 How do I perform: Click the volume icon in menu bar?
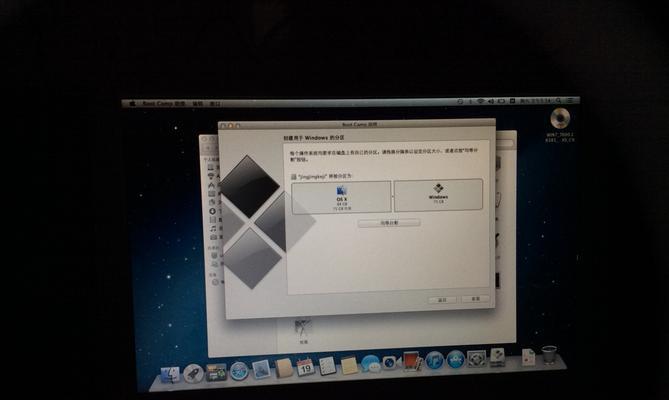[491, 101]
